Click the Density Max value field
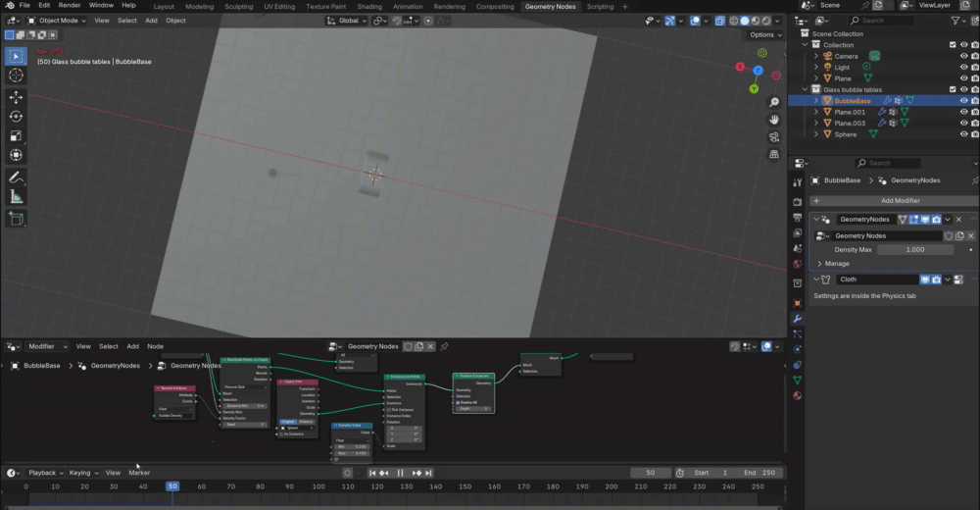The image size is (980, 510). pos(914,250)
